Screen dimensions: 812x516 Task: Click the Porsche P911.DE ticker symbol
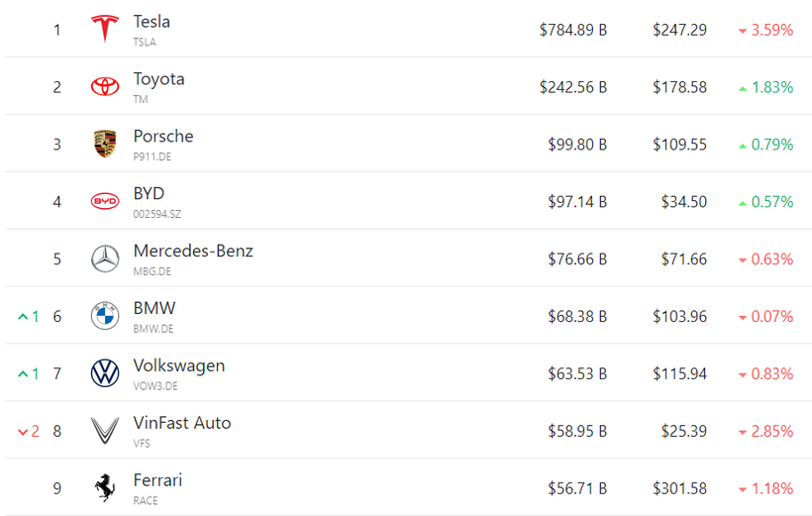(x=152, y=156)
